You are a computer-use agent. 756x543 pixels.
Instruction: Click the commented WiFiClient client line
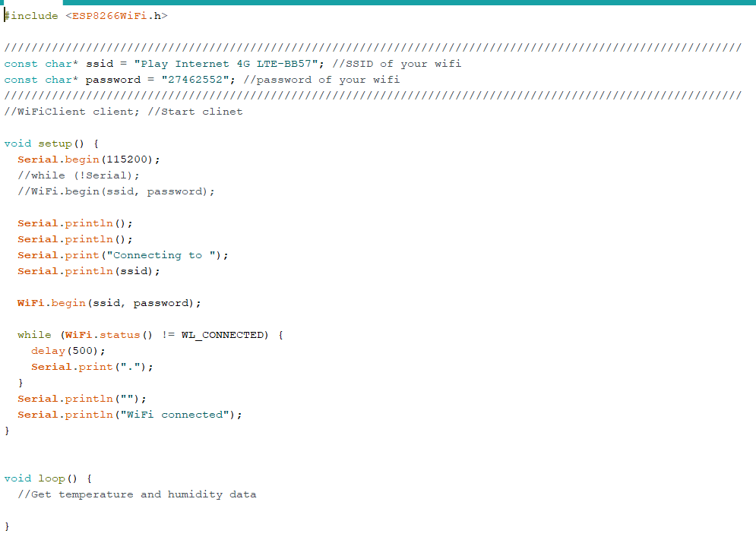[123, 112]
